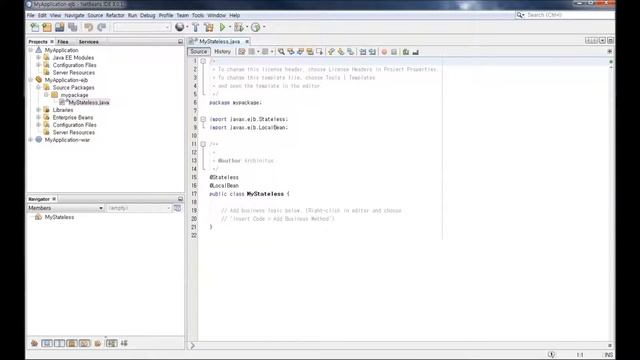
Task: Expand the MyApplication-war project node
Action: [x=31, y=140]
